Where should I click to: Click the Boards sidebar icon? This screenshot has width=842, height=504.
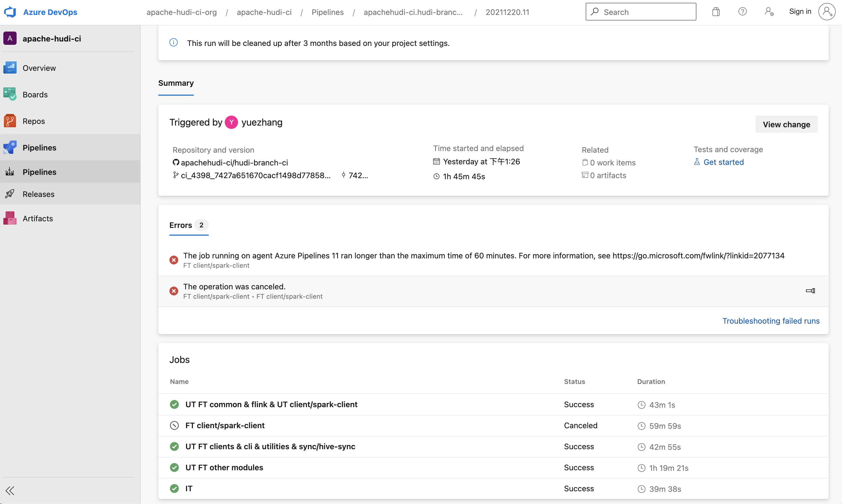click(x=10, y=94)
